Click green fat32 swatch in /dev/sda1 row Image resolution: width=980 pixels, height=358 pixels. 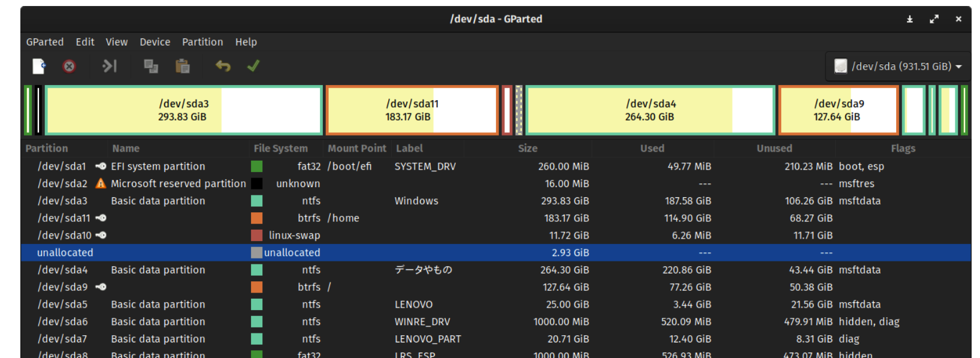(256, 166)
